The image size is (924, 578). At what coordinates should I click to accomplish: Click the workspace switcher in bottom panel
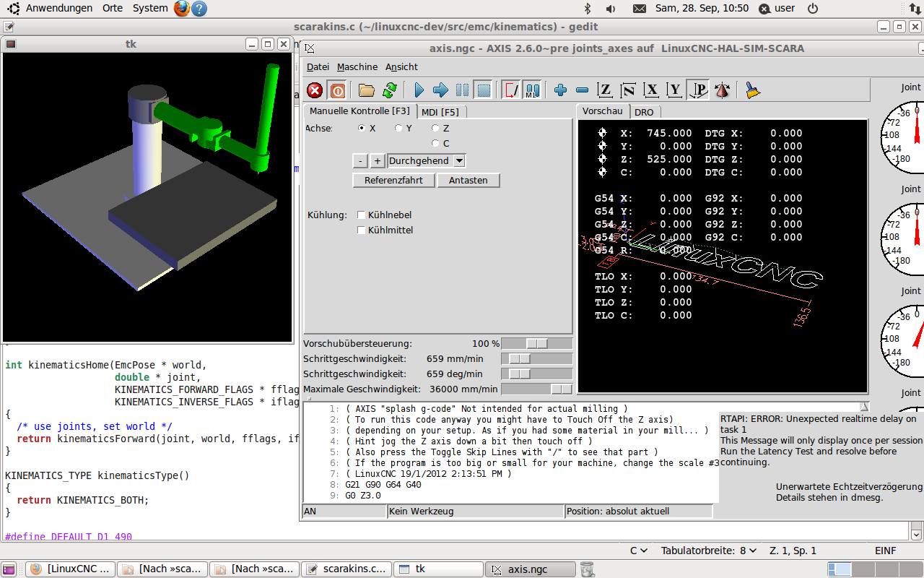(x=873, y=569)
